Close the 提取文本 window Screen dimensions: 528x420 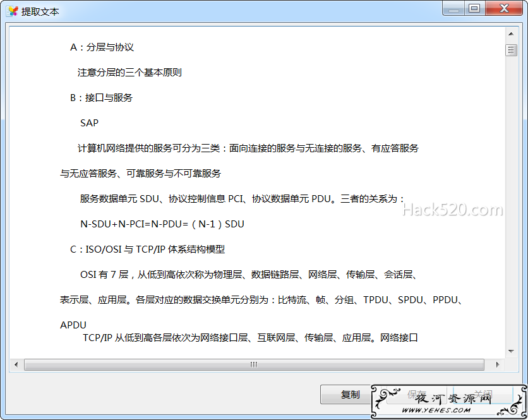click(504, 8)
